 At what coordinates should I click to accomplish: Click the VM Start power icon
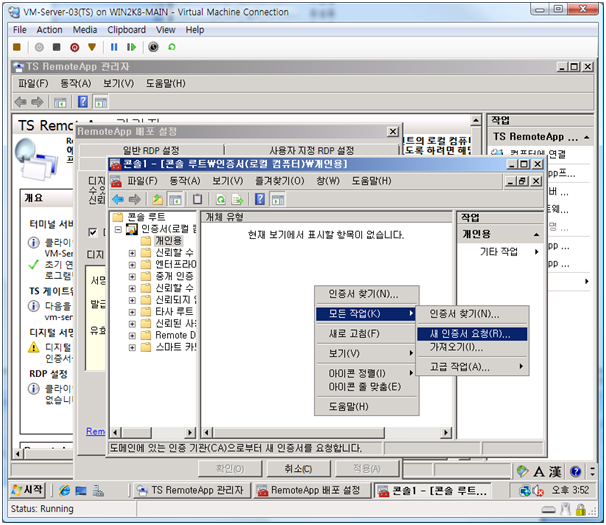(x=39, y=47)
